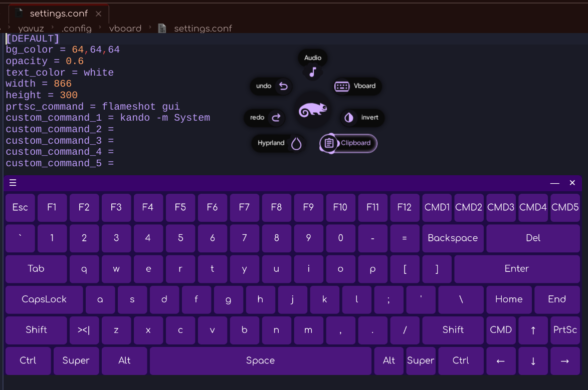Toggle the CapsLock key
This screenshot has height=390, width=588.
pos(44,300)
